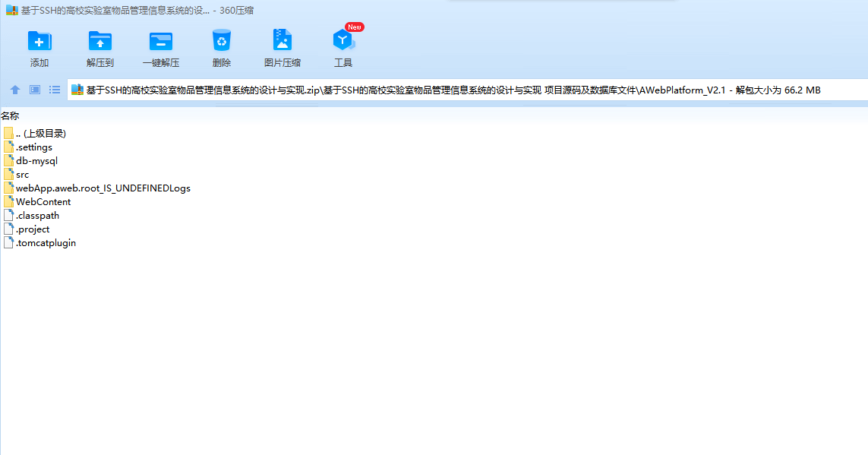Open the 工具 (Tools) icon
The height and width of the screenshot is (455, 868).
tap(343, 40)
